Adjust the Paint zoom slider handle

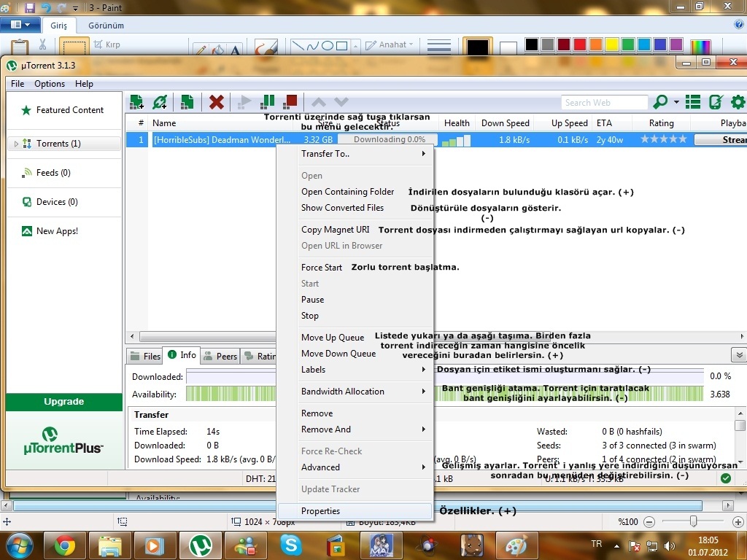tap(694, 522)
